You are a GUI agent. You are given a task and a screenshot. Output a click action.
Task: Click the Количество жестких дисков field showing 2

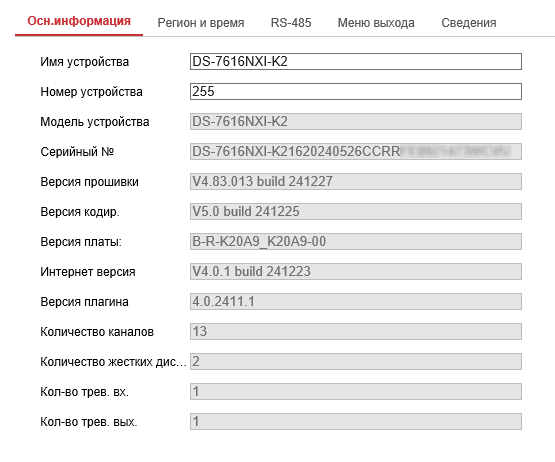(x=356, y=361)
